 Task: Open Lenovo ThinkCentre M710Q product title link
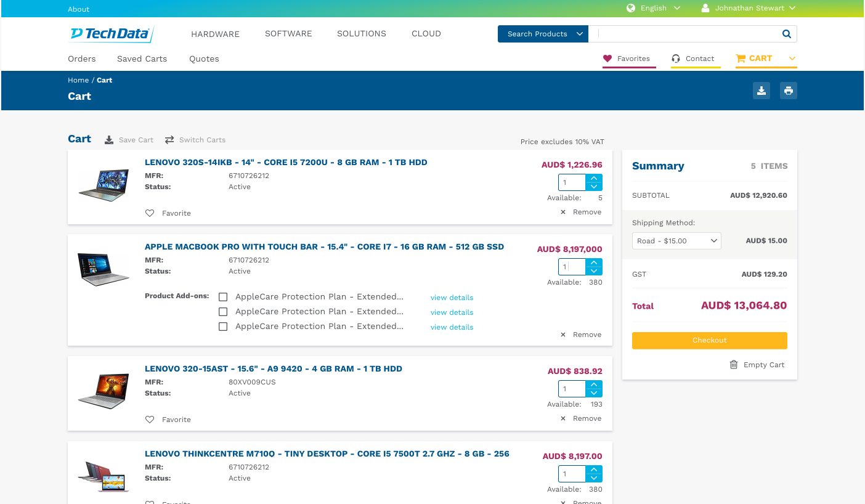pos(327,453)
